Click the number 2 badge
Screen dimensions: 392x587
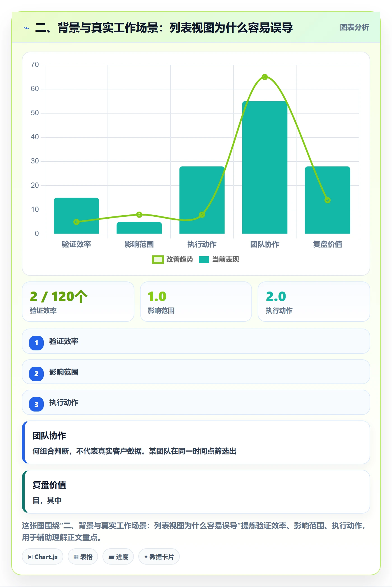(36, 374)
